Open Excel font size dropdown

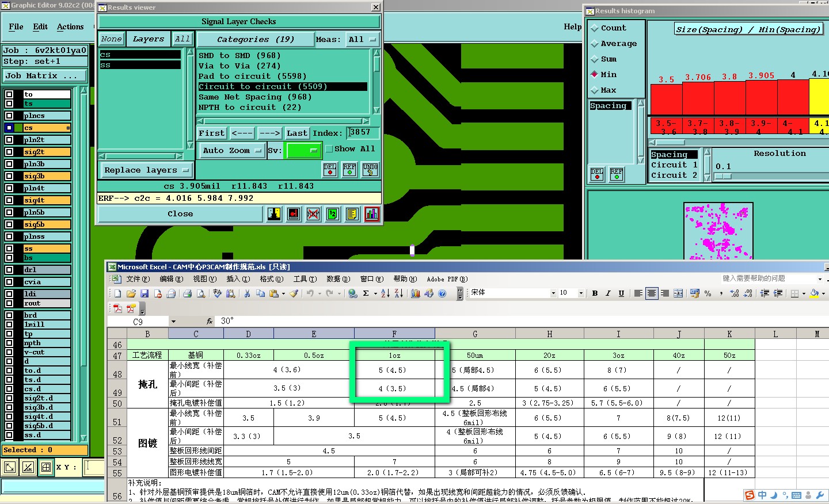pyautogui.click(x=580, y=293)
